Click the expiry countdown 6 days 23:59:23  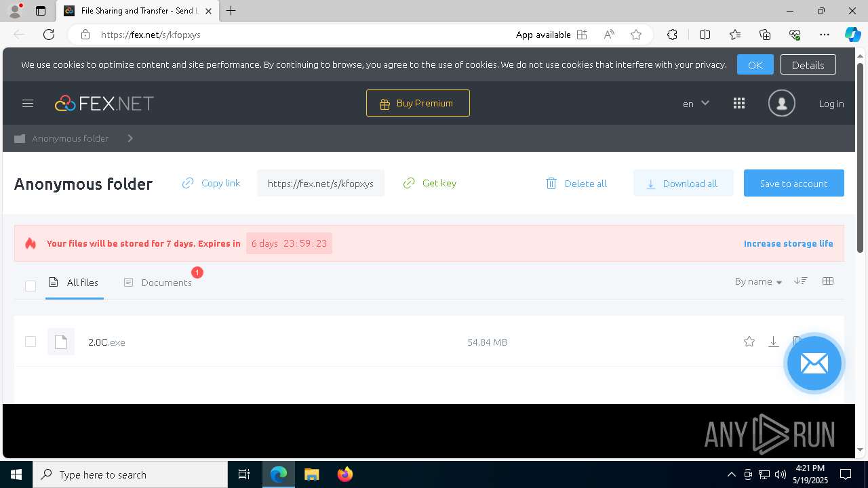click(x=289, y=243)
